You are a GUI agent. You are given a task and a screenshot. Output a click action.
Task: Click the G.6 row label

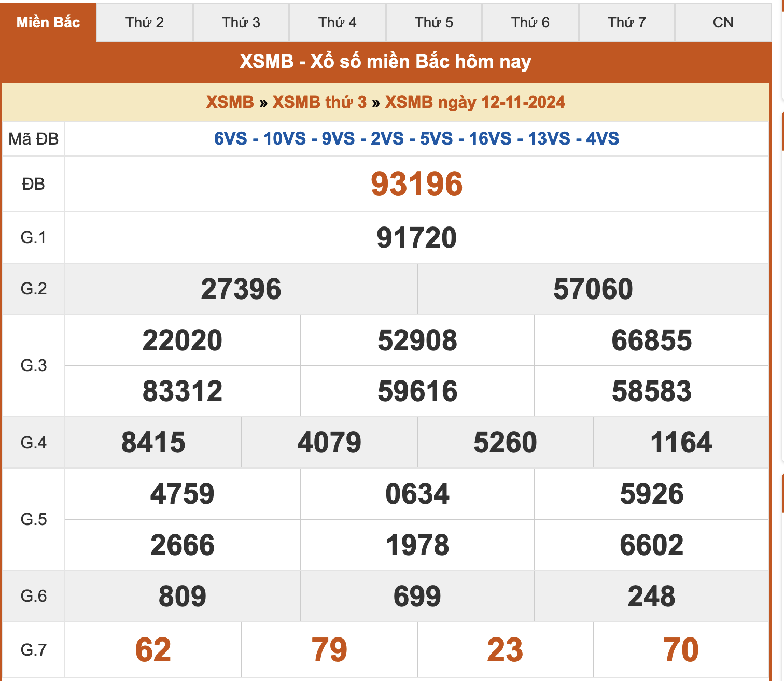pos(34,596)
